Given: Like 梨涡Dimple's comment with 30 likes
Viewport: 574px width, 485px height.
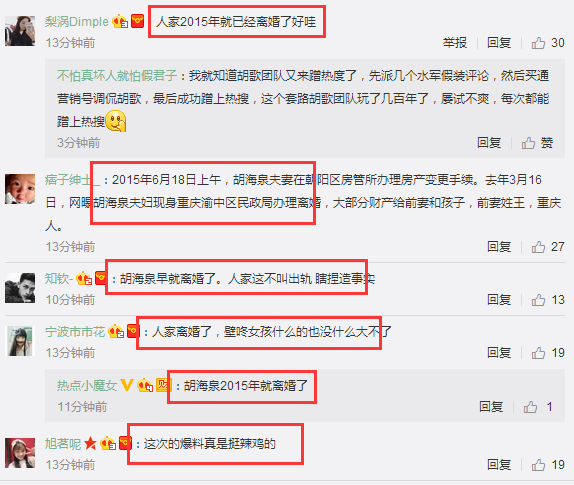Looking at the screenshot, I should point(538,43).
